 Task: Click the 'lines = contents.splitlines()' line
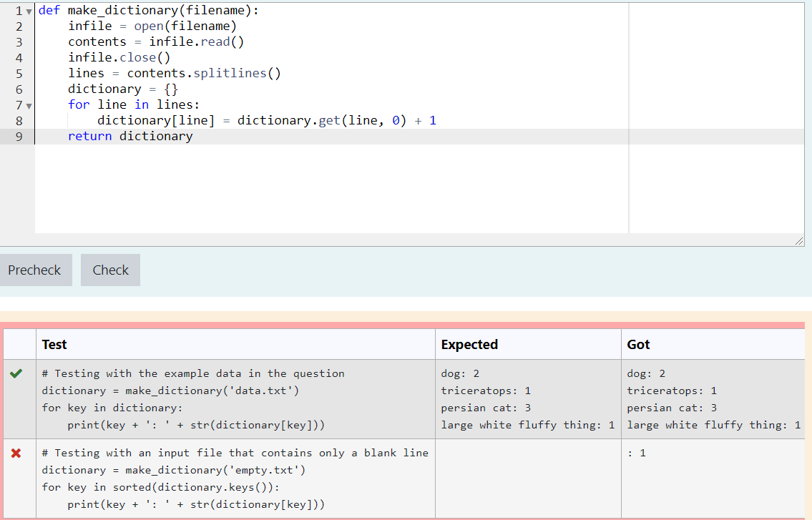tap(175, 73)
